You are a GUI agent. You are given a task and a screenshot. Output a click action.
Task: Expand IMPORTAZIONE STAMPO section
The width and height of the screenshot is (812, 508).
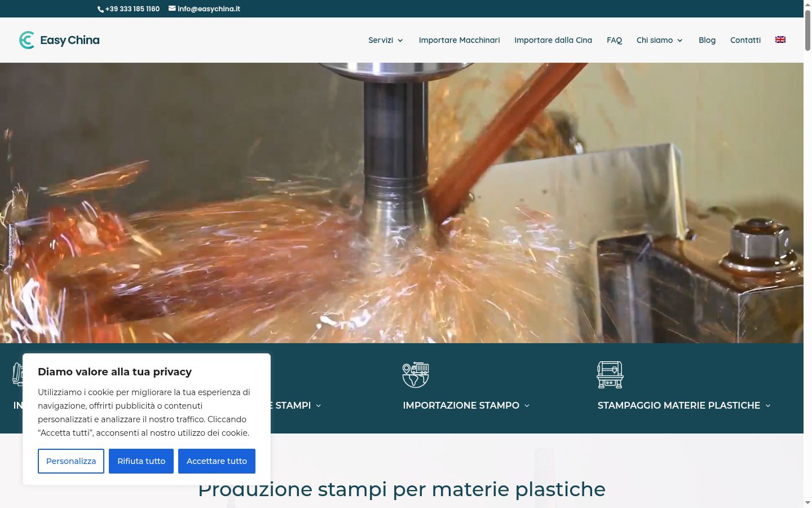(466, 405)
